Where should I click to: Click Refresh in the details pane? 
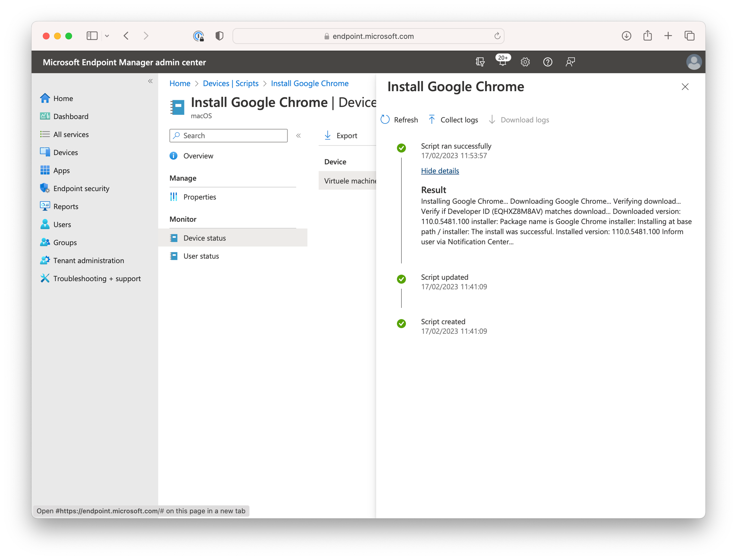click(x=399, y=120)
